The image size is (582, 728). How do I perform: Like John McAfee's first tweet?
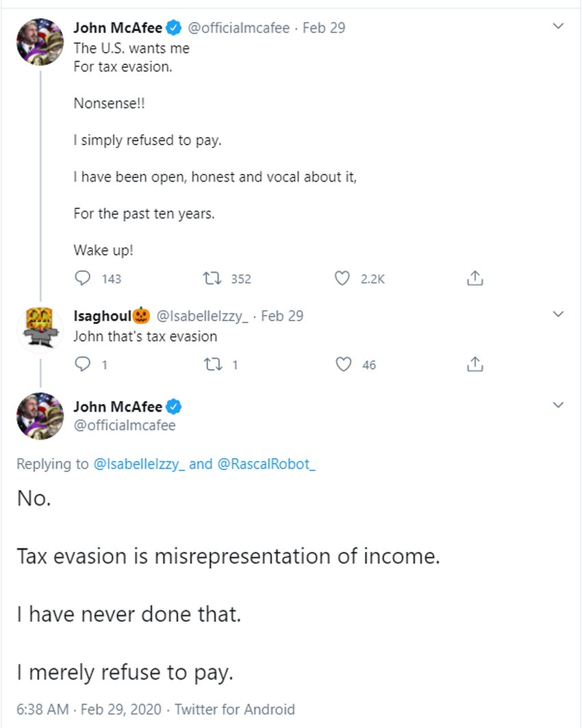click(x=342, y=278)
